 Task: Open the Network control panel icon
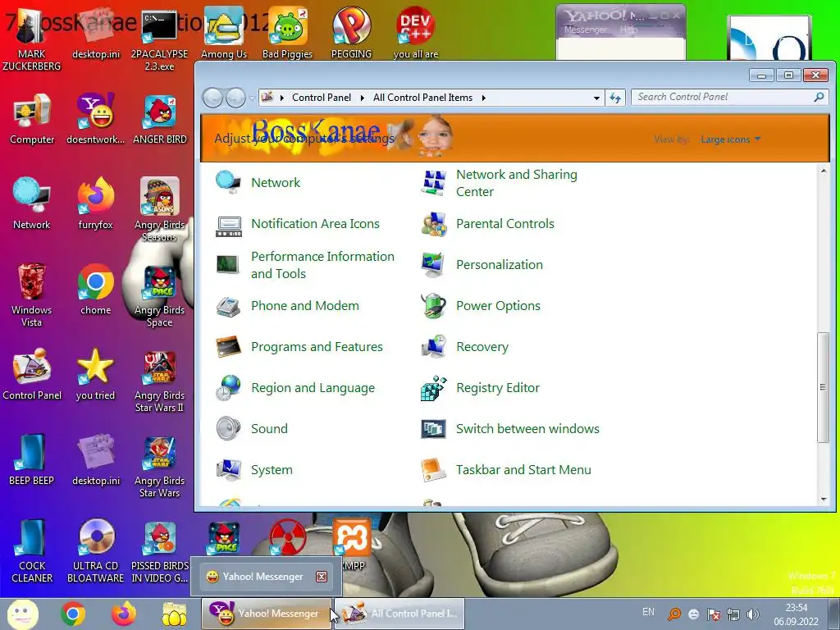(229, 183)
